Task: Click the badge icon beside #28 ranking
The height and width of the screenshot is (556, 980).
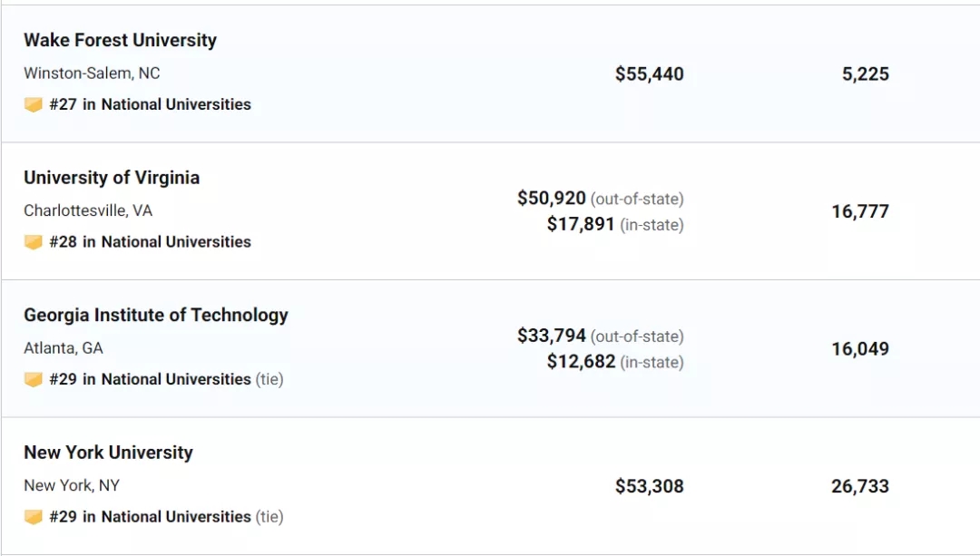Action: tap(34, 242)
